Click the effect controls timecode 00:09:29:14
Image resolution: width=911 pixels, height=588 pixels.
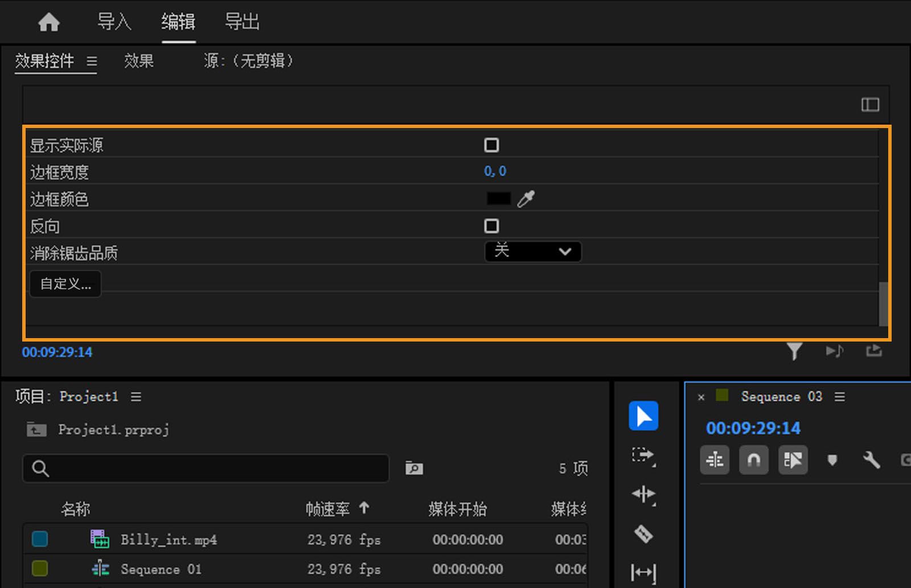[57, 352]
